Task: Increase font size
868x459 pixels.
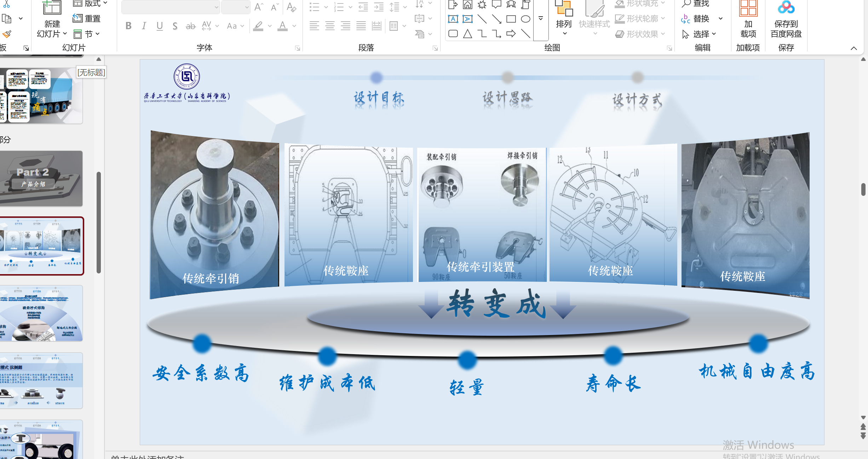Action: click(x=259, y=7)
